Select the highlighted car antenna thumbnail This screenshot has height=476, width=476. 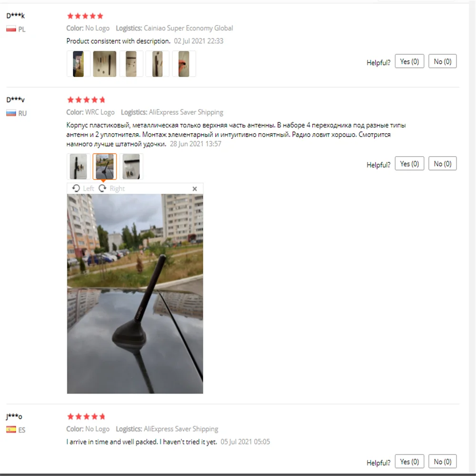click(105, 166)
